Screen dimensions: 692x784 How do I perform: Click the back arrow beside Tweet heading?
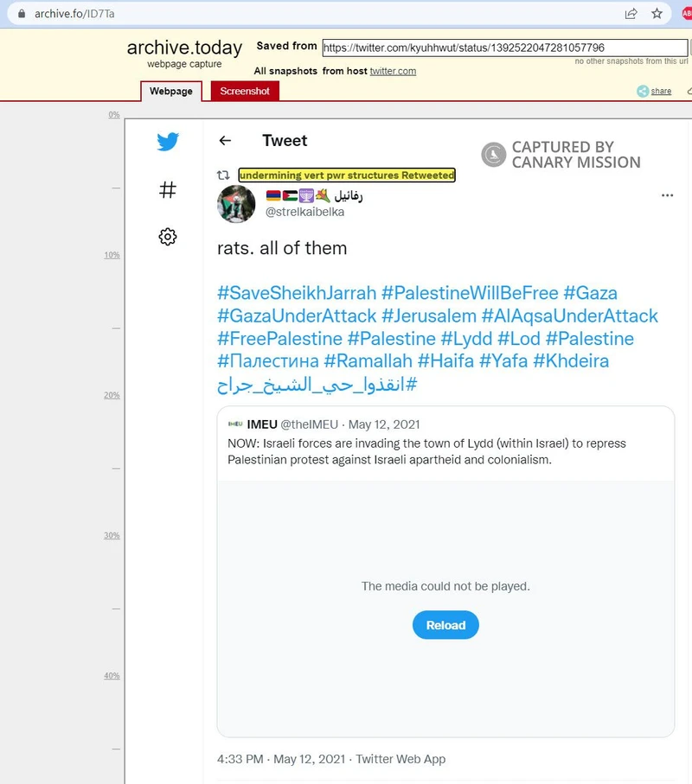pos(225,141)
